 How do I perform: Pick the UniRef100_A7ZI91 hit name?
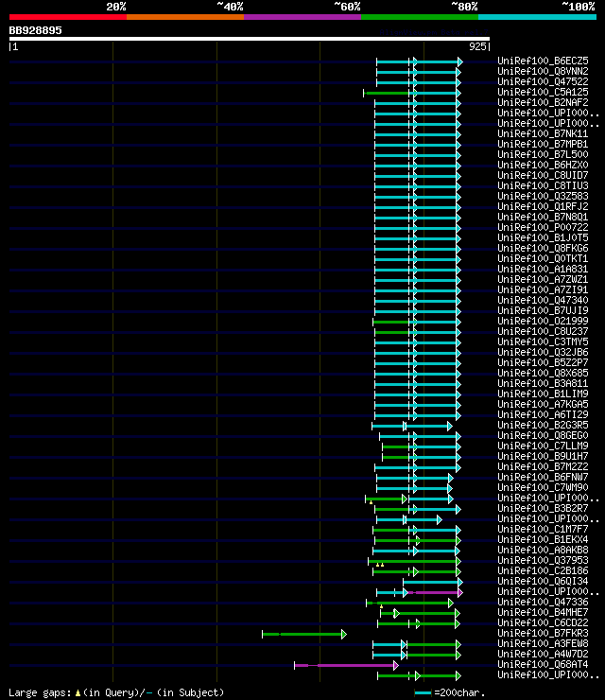point(543,289)
